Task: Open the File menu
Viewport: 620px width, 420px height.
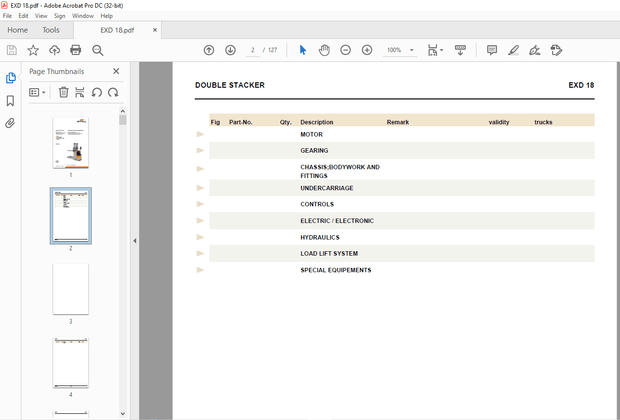Action: (7, 16)
